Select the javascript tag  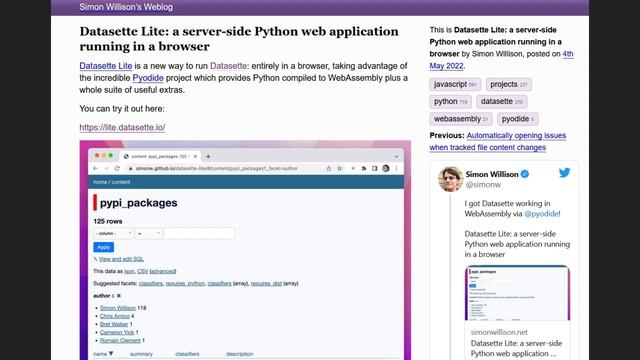pos(455,84)
